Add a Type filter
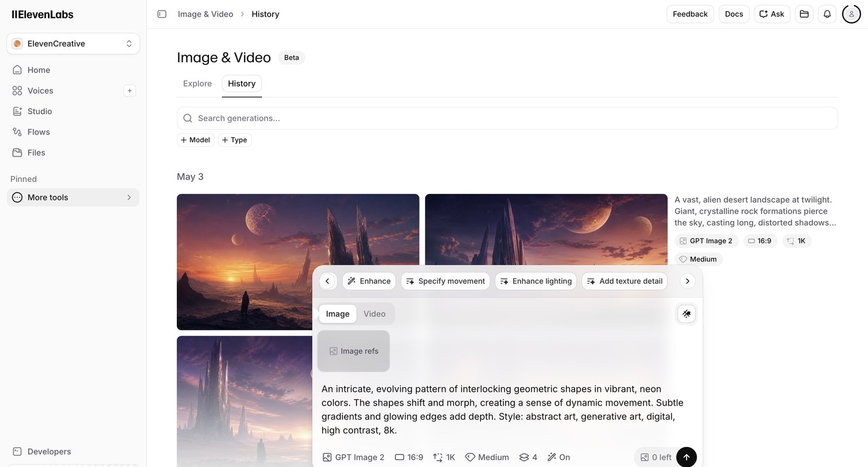 click(x=235, y=140)
